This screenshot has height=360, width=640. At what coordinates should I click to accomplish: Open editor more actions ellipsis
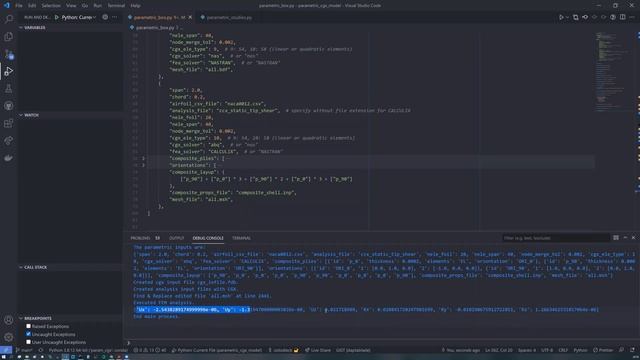coord(632,17)
